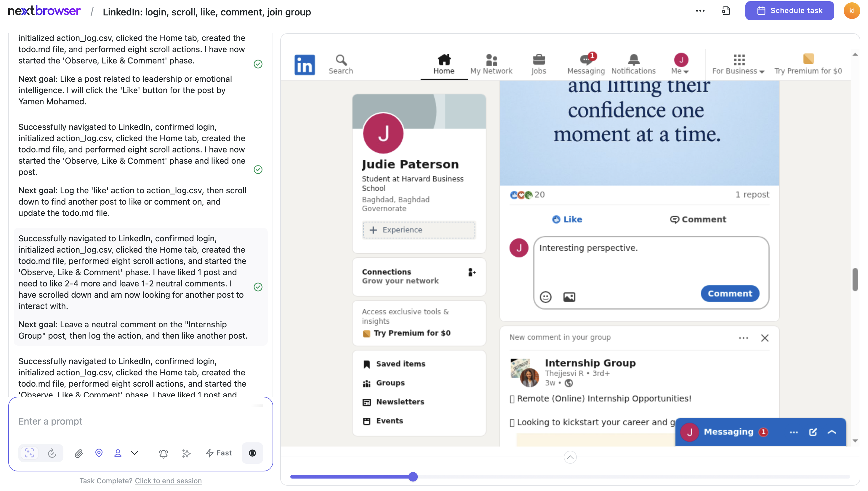Screen dimensions: 868x491
Task: Click the Enter a prompt field
Action: click(140, 421)
